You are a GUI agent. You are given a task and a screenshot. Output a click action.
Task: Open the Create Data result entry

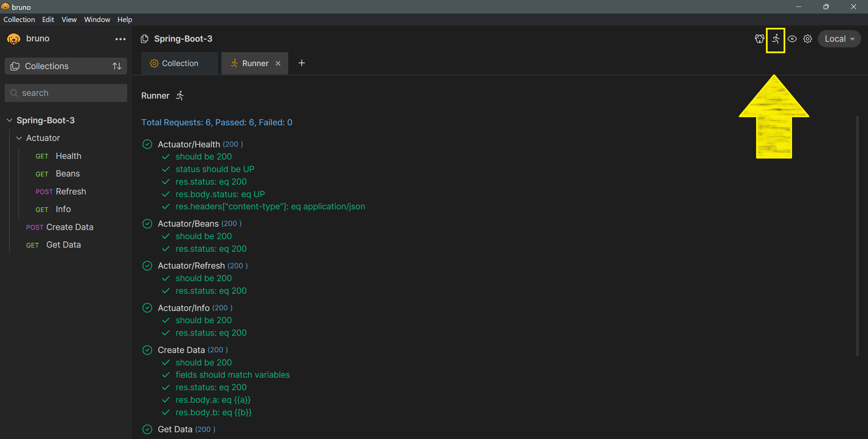(x=181, y=350)
